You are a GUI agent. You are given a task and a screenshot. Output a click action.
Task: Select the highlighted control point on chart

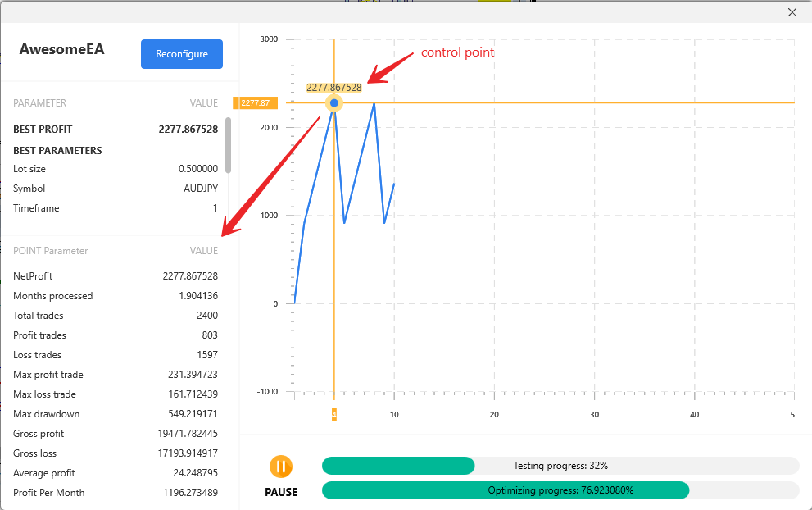click(x=333, y=103)
